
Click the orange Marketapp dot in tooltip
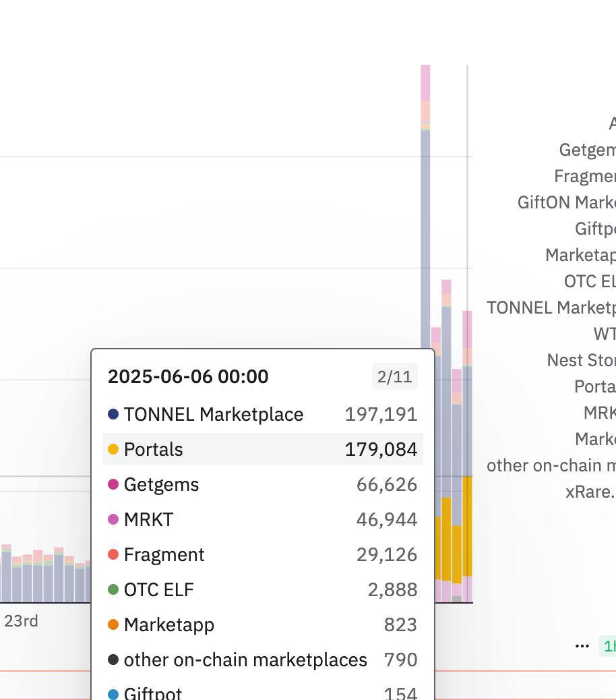point(113,624)
